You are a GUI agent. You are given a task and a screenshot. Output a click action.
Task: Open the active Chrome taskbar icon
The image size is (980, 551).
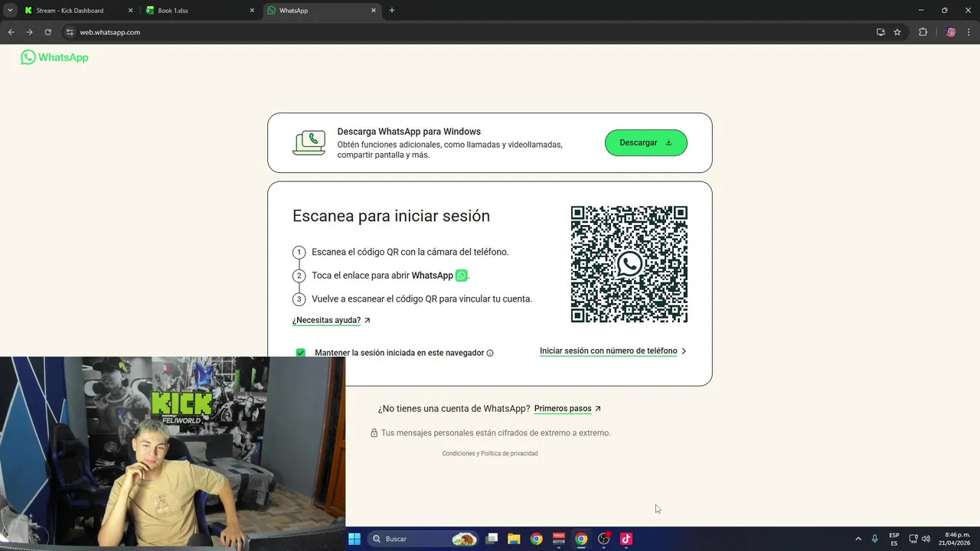point(581,539)
